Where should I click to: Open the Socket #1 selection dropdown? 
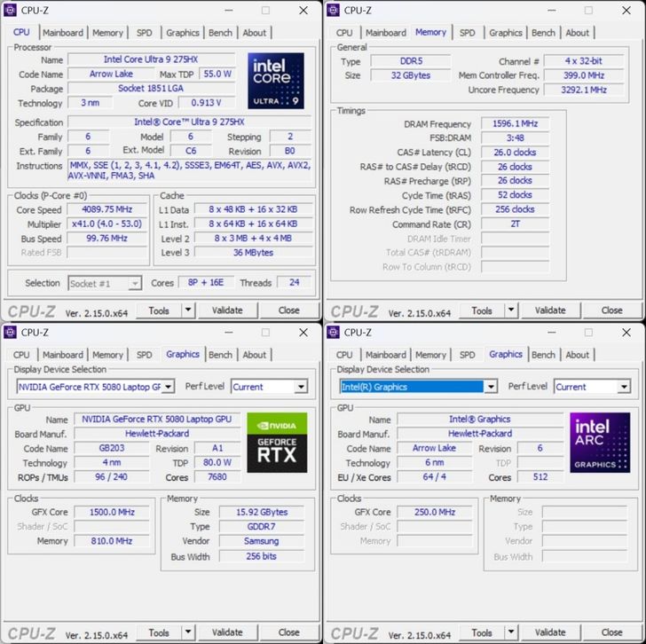coord(134,283)
